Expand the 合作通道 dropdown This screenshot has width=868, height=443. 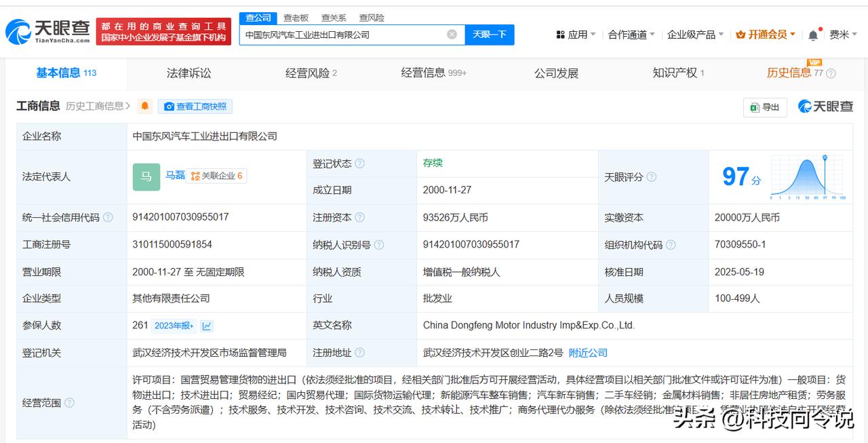pyautogui.click(x=631, y=35)
